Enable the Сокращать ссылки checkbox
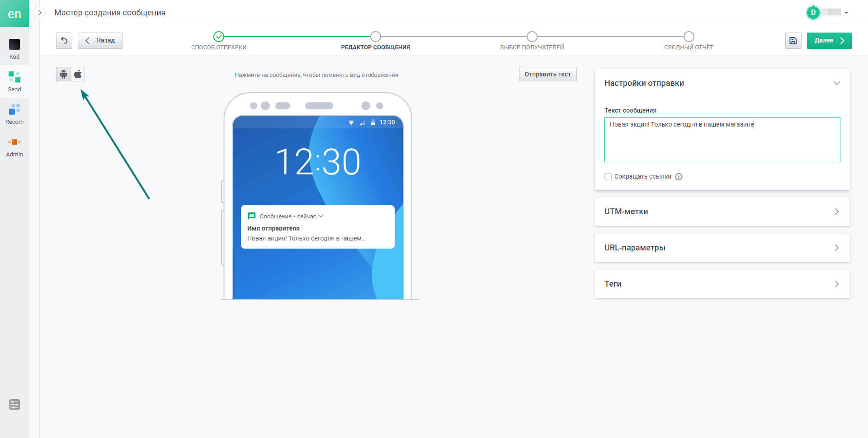 pos(608,177)
